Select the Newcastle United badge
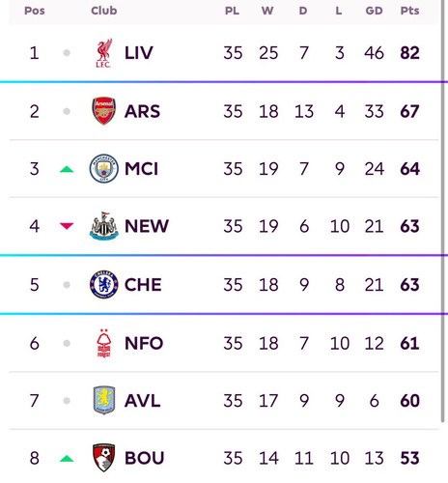The image size is (448, 483). [x=103, y=226]
